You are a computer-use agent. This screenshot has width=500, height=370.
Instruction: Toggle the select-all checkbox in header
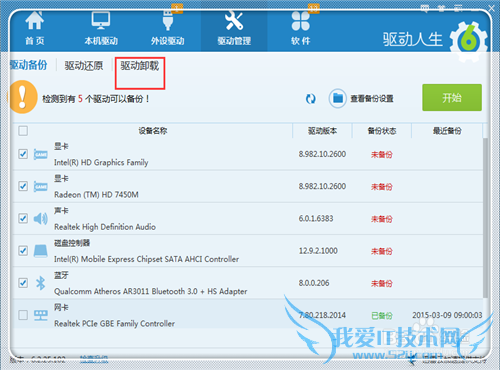23,131
